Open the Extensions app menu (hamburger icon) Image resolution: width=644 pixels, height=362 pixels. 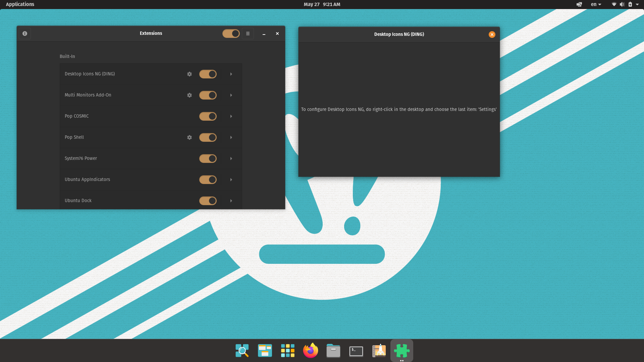[248, 34]
